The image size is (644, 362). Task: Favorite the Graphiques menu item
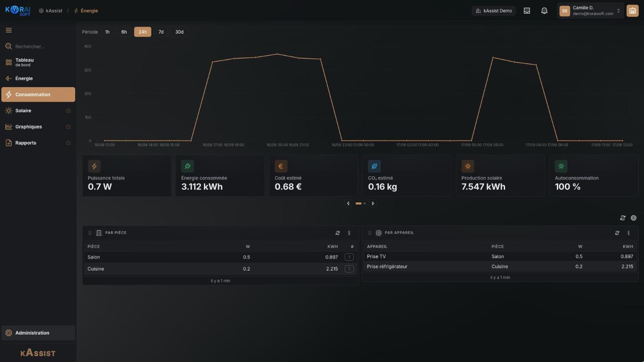tap(69, 127)
